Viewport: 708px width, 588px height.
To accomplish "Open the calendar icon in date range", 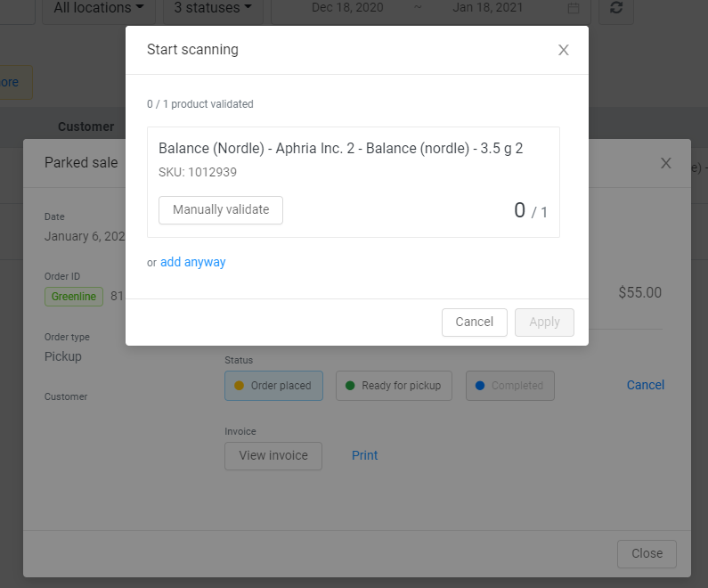I will pyautogui.click(x=574, y=8).
